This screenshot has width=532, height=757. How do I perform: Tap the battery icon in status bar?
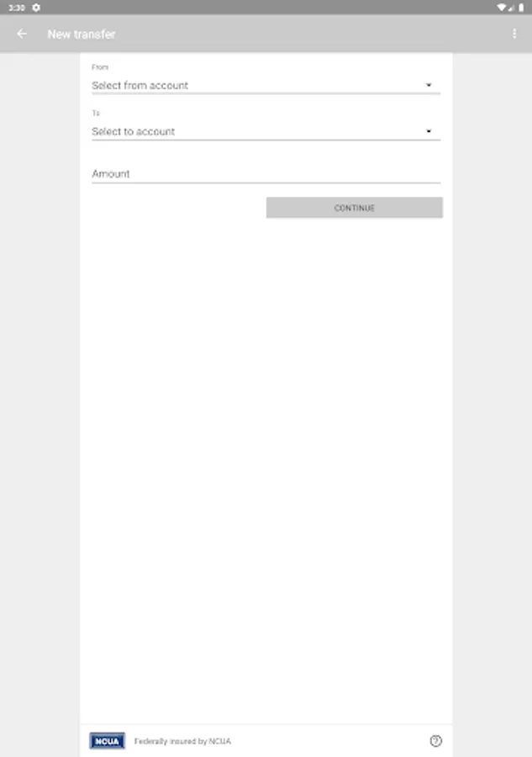pyautogui.click(x=521, y=8)
